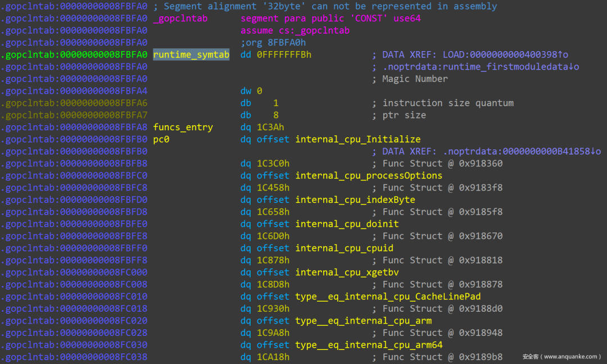Select the 0FFFFFFFBh magic value
Image resolution: width=607 pixels, height=364 pixels.
(284, 54)
